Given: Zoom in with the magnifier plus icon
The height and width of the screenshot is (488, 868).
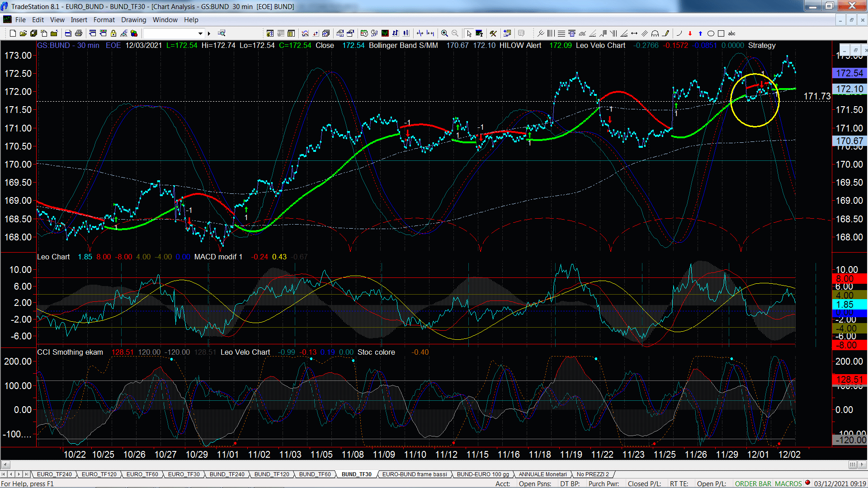Looking at the screenshot, I should 444,33.
